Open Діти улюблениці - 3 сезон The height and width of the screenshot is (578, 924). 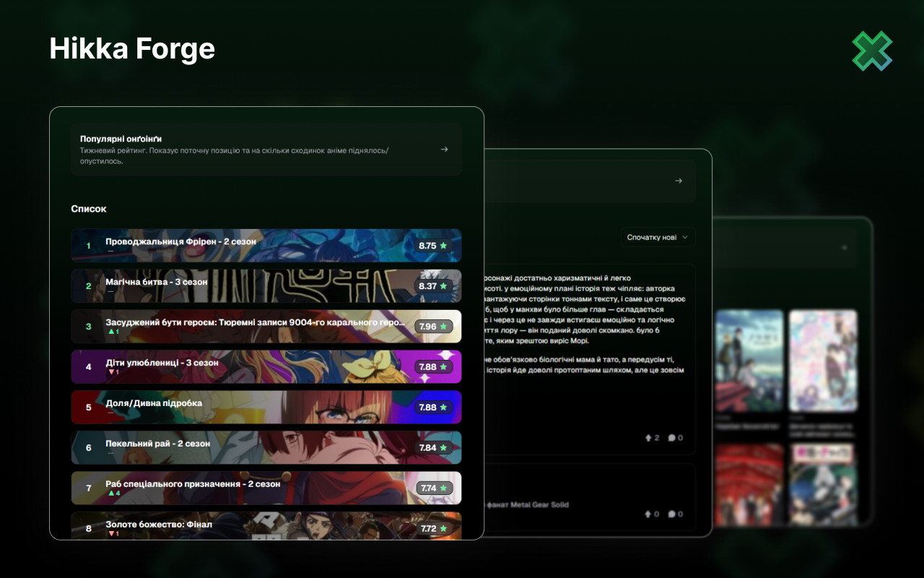(x=266, y=367)
